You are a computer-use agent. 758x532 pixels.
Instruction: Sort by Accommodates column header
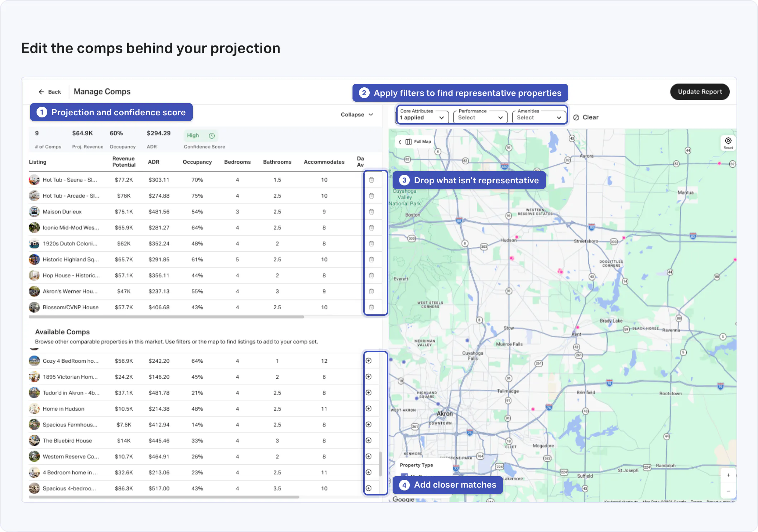324,162
